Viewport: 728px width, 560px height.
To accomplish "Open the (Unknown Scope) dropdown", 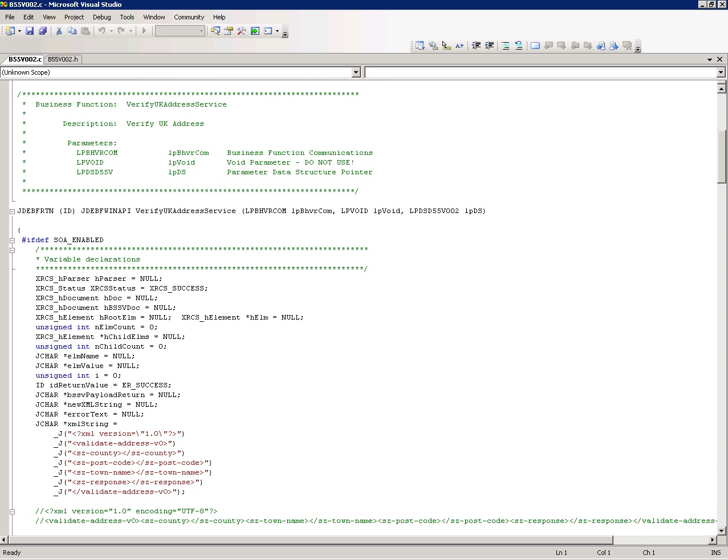I will pyautogui.click(x=356, y=72).
